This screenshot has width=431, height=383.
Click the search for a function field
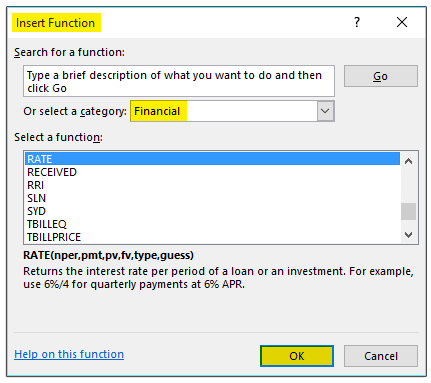coord(179,81)
